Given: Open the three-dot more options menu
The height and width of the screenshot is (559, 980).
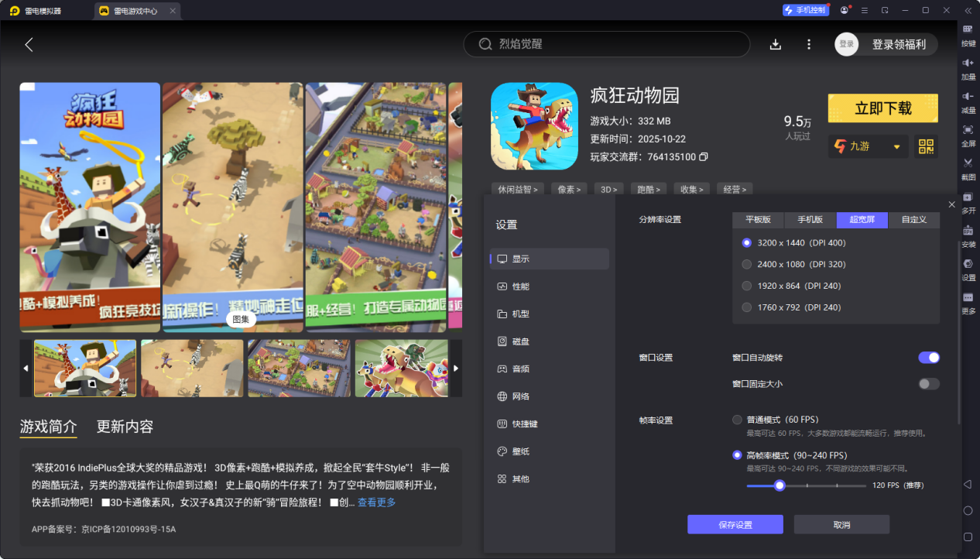Looking at the screenshot, I should coord(809,44).
